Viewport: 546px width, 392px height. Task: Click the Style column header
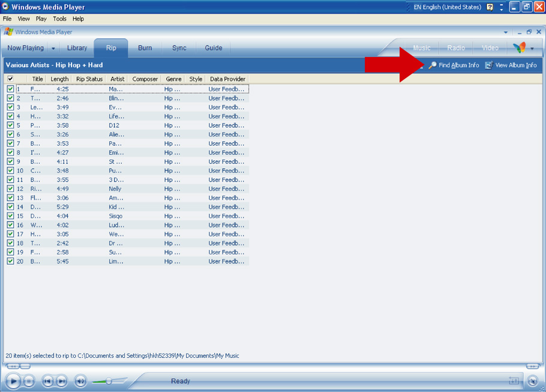point(196,79)
